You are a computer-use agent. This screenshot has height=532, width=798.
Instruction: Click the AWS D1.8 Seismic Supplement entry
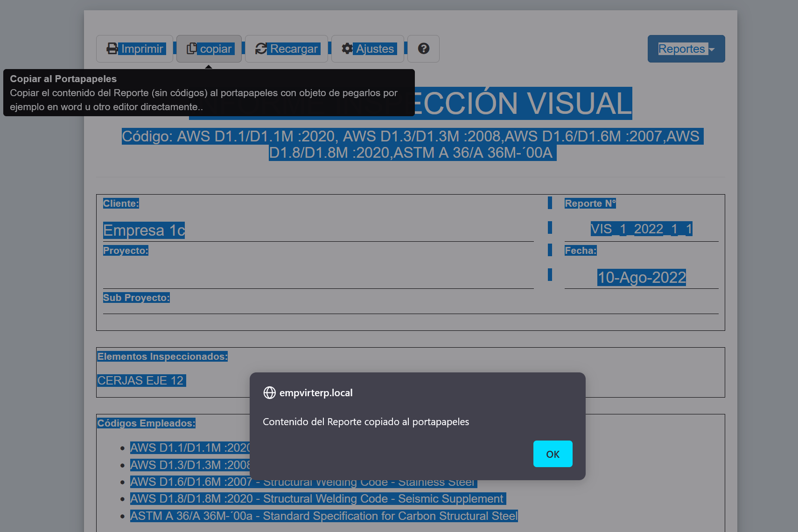coord(317,499)
